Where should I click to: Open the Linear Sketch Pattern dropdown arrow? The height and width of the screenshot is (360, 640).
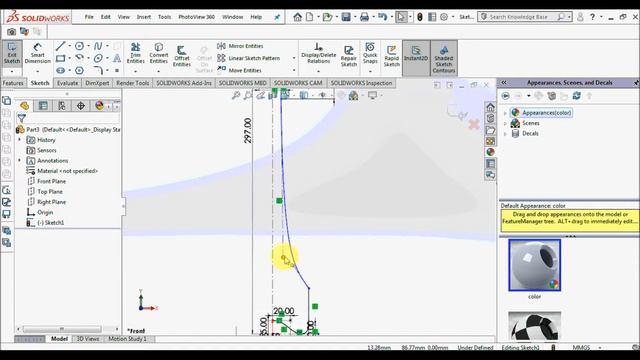pos(294,58)
